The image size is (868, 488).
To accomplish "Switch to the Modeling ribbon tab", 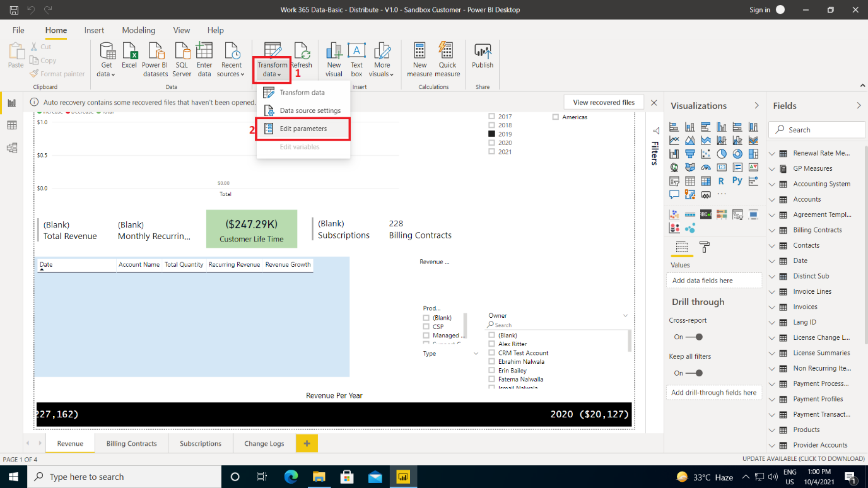I will pos(139,30).
